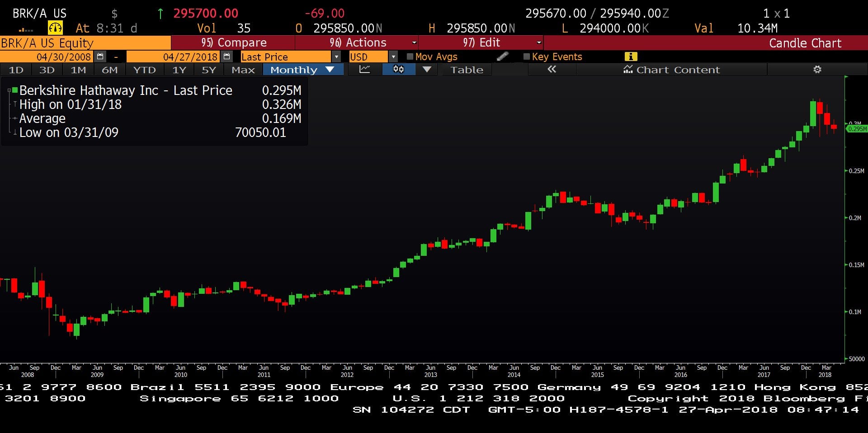Select the 1Y range tab
Screen dimensions: 868x433
pos(179,70)
